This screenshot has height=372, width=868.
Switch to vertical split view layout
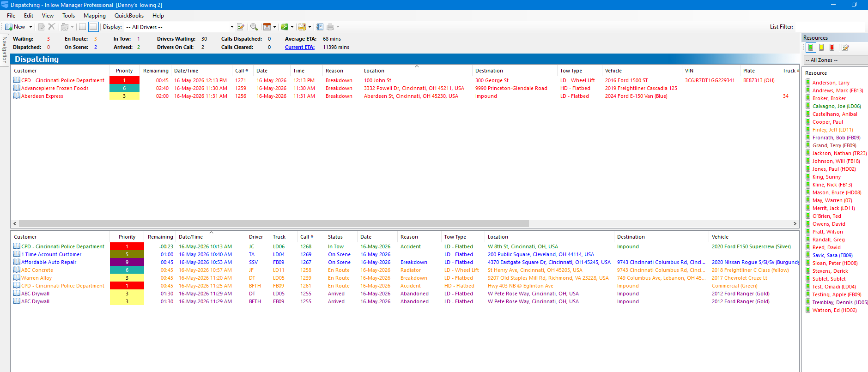click(x=82, y=27)
